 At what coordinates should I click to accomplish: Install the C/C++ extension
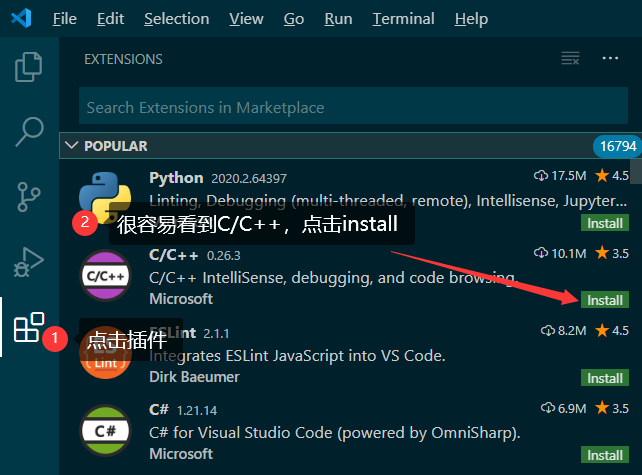click(x=605, y=300)
